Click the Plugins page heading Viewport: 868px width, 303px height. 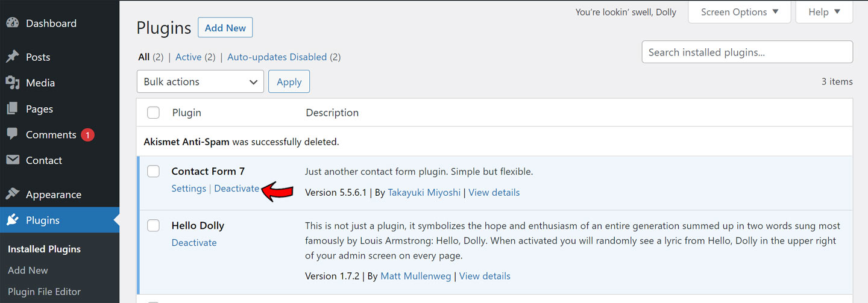(164, 28)
